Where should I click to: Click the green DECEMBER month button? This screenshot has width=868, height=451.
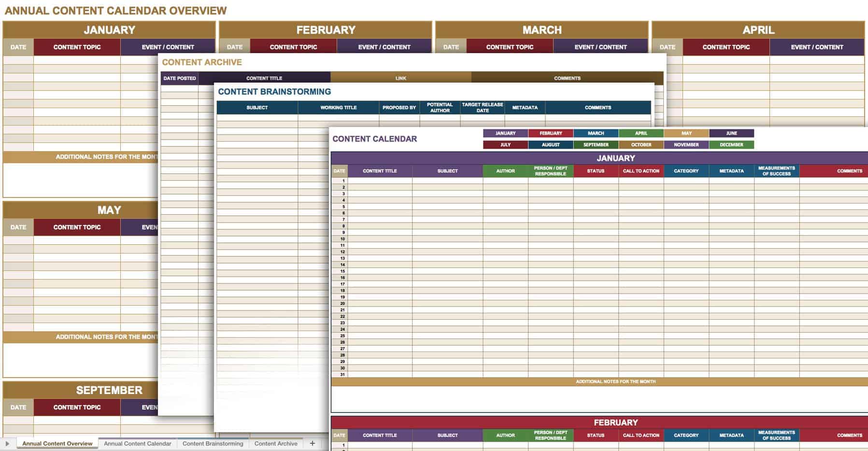(x=731, y=145)
